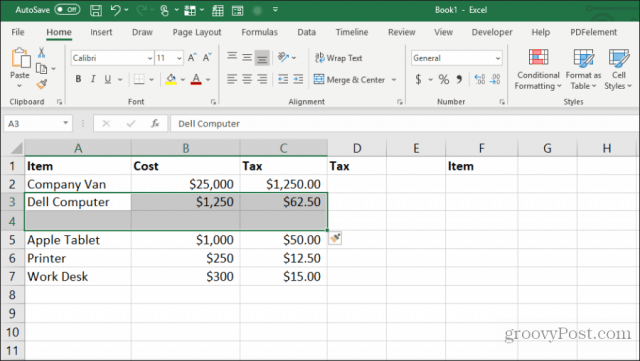Click the Increase Decimal icon
Screen dimensions: 640x361
pyautogui.click(x=480, y=79)
